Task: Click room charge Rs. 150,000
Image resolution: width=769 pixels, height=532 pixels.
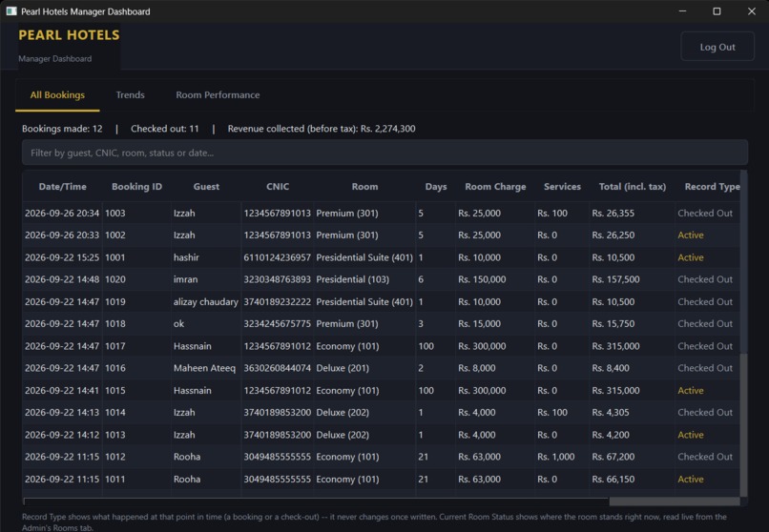Action: [482, 279]
